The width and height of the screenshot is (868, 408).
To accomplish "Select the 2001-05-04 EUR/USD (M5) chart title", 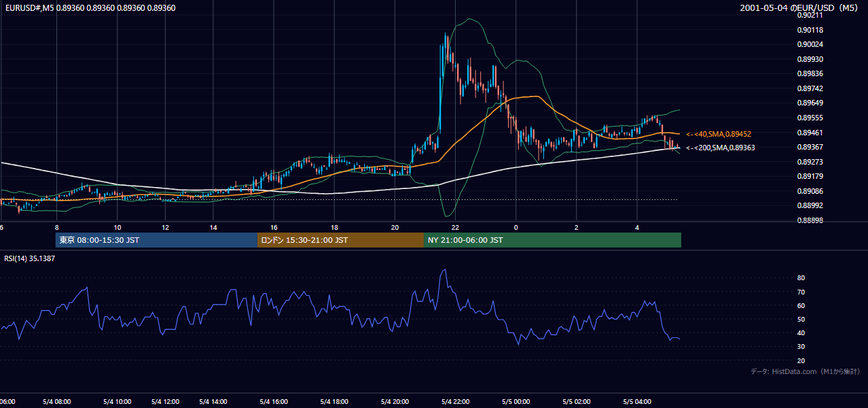I will pos(799,8).
